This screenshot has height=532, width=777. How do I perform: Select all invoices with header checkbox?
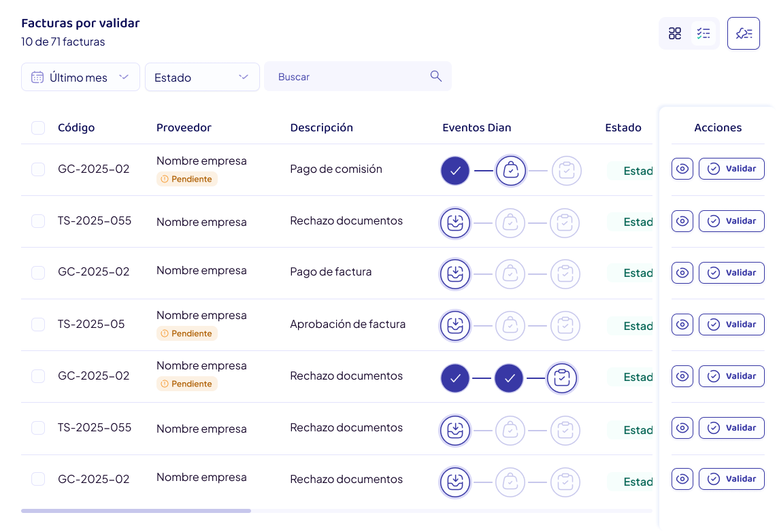point(38,128)
